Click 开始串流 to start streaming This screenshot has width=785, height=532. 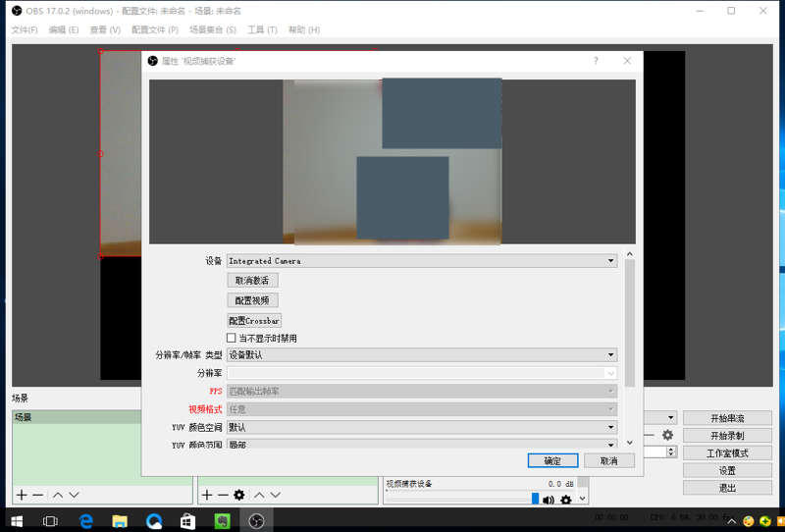pyautogui.click(x=727, y=418)
